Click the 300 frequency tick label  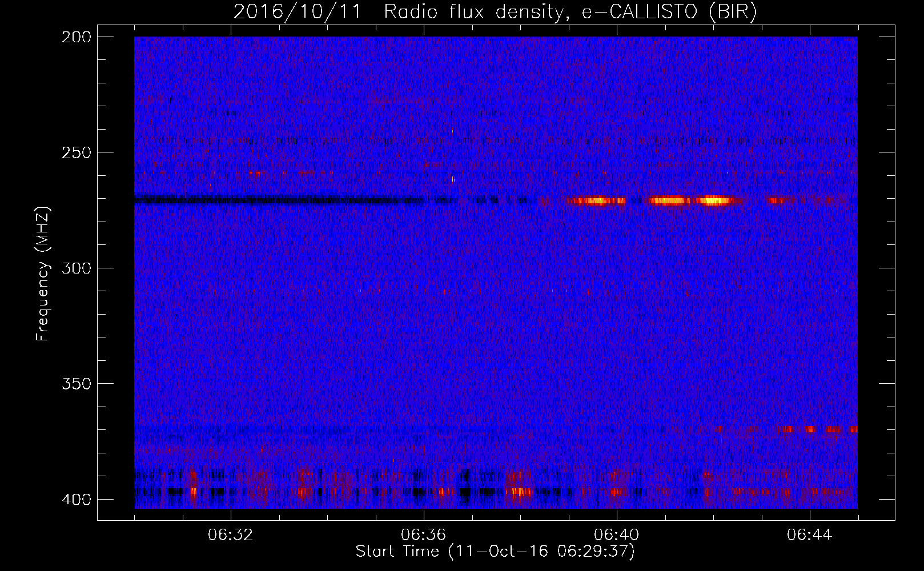76,268
